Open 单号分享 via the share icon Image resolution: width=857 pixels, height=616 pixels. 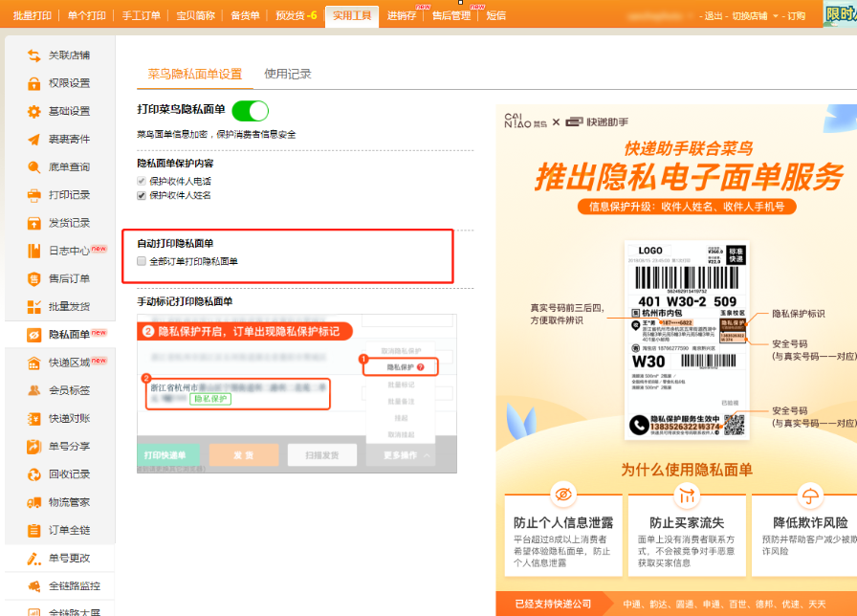coord(33,446)
